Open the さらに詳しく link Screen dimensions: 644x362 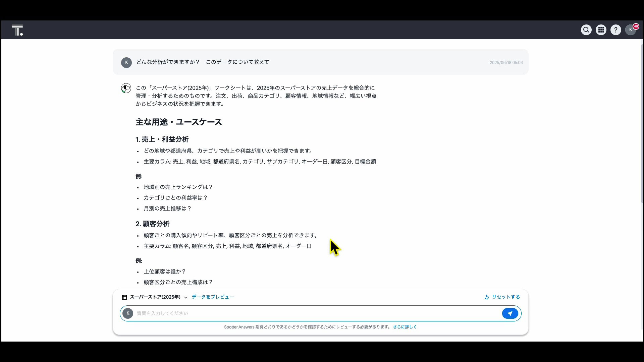pyautogui.click(x=405, y=327)
